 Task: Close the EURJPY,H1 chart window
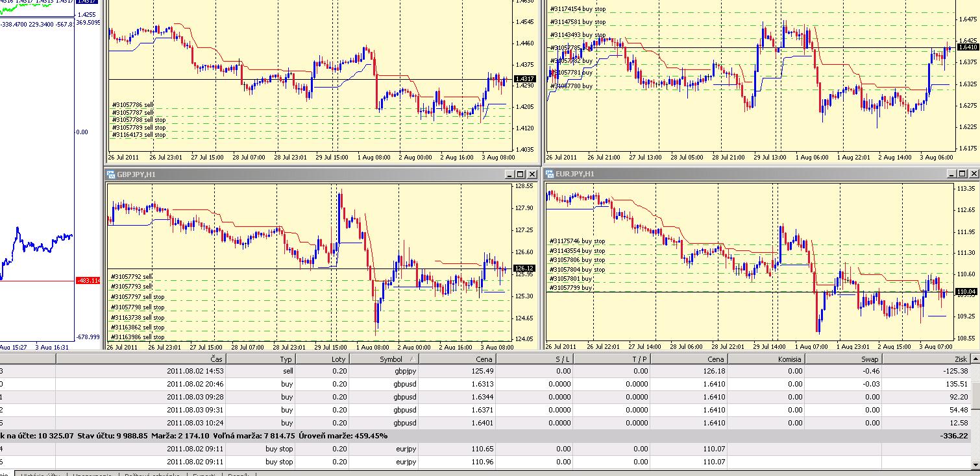[974, 174]
